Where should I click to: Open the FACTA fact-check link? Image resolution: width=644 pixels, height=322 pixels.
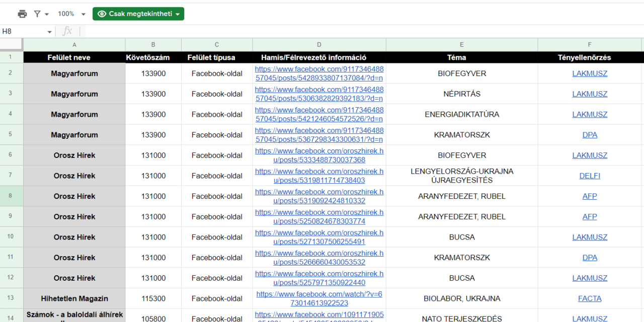589,298
